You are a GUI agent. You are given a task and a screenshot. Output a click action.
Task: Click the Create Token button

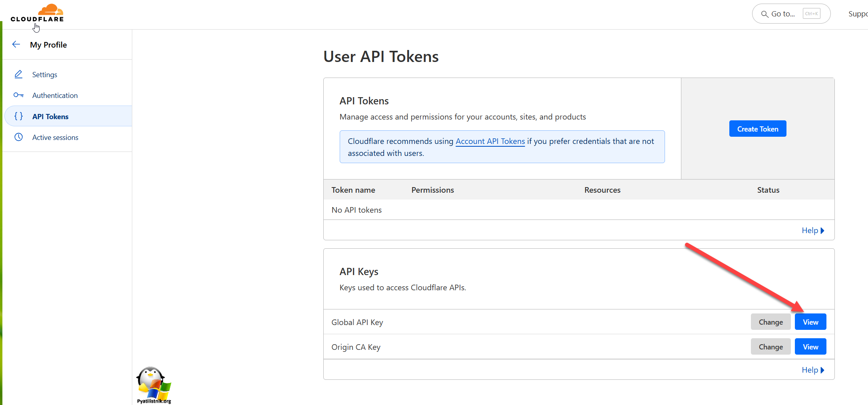click(x=758, y=129)
